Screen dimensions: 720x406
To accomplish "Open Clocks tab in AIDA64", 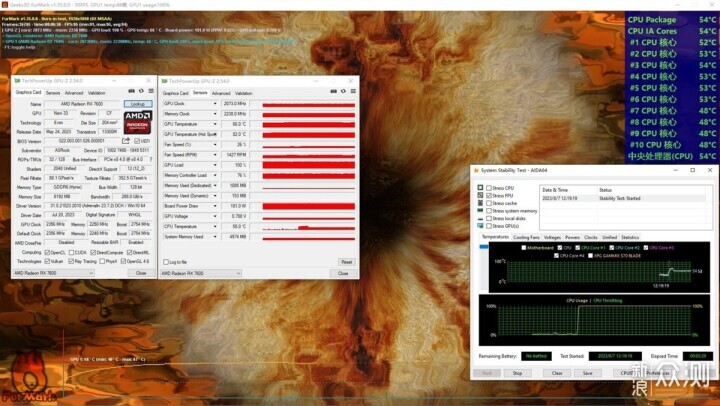I will pyautogui.click(x=591, y=237).
